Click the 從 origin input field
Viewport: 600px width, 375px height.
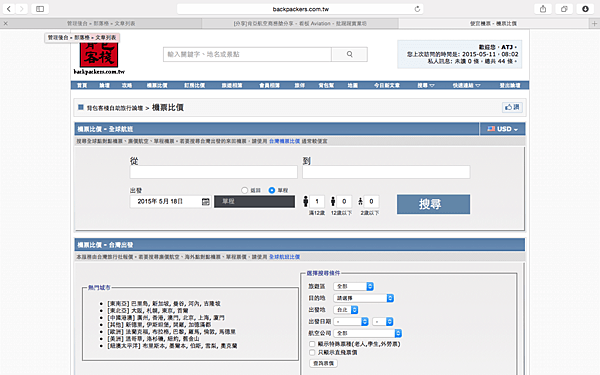[x=214, y=172]
